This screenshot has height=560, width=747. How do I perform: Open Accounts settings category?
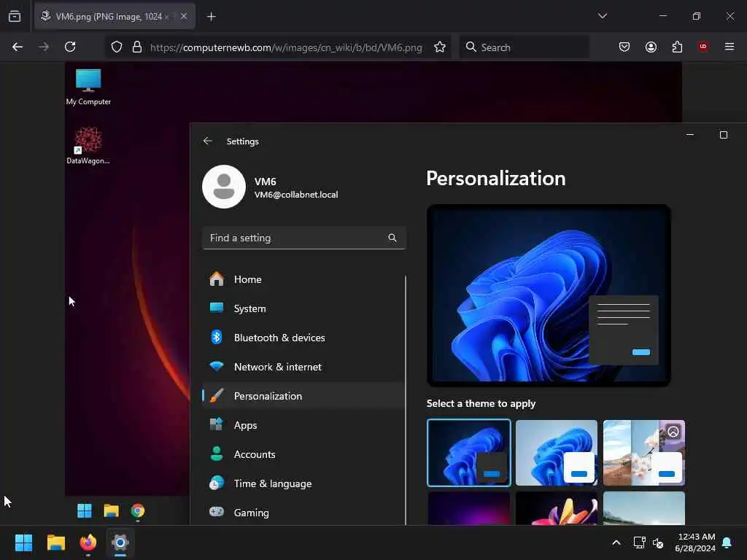click(303, 454)
